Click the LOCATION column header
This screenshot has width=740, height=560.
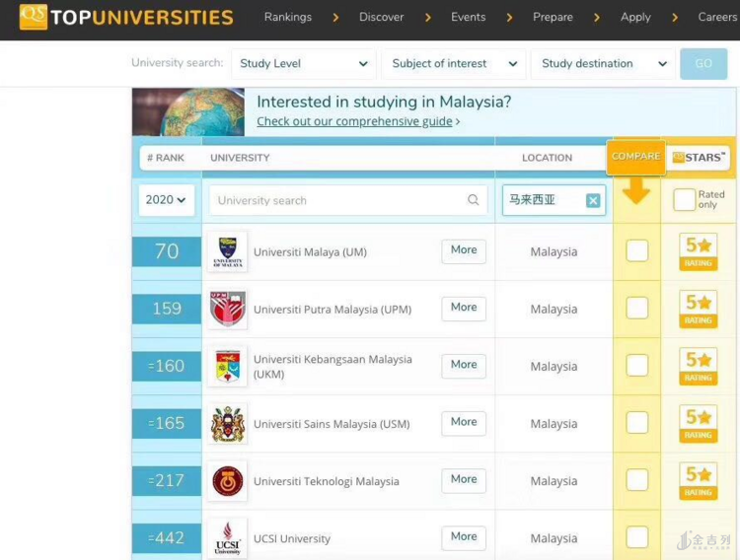pos(547,158)
